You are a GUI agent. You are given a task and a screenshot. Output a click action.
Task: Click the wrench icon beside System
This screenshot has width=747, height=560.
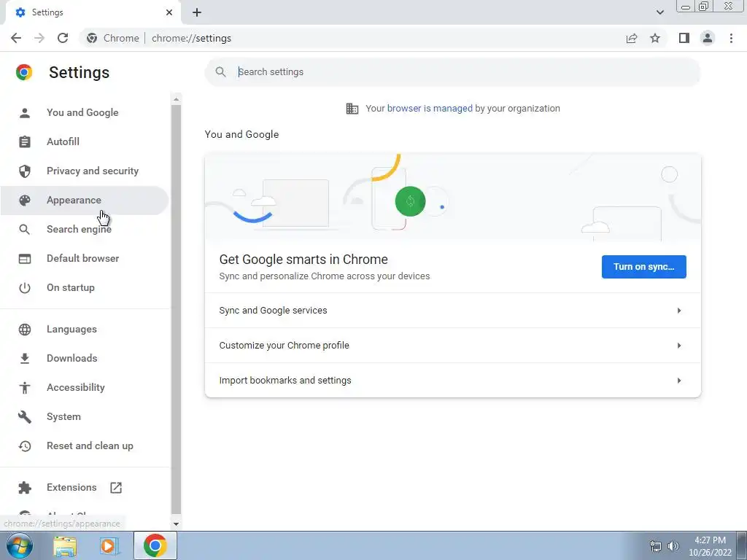tap(25, 417)
